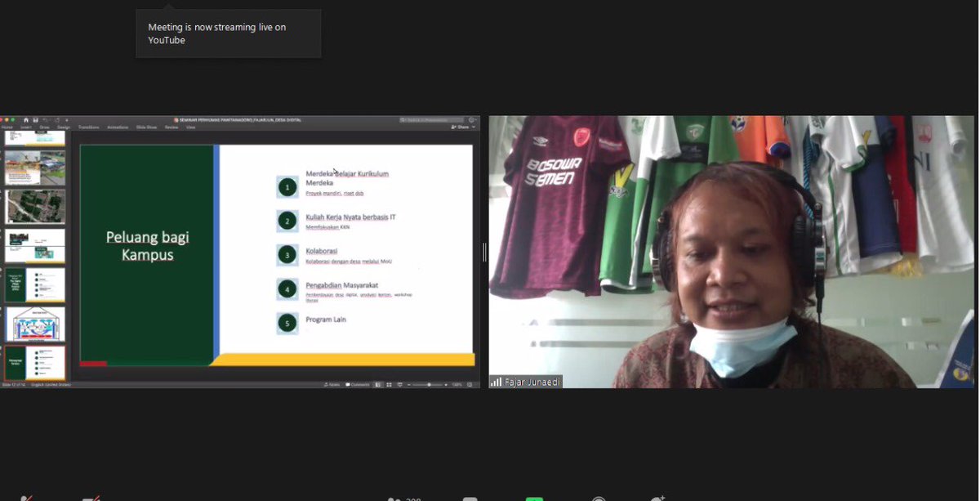The width and height of the screenshot is (980, 501).
Task: Click the number 3 circle on slide
Action: click(287, 255)
